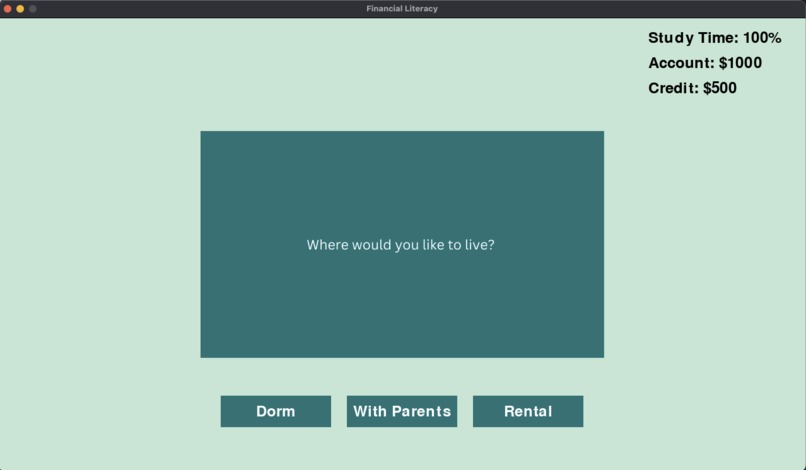Minimize the window with the yellow button
The width and height of the screenshot is (806, 470).
coord(20,9)
